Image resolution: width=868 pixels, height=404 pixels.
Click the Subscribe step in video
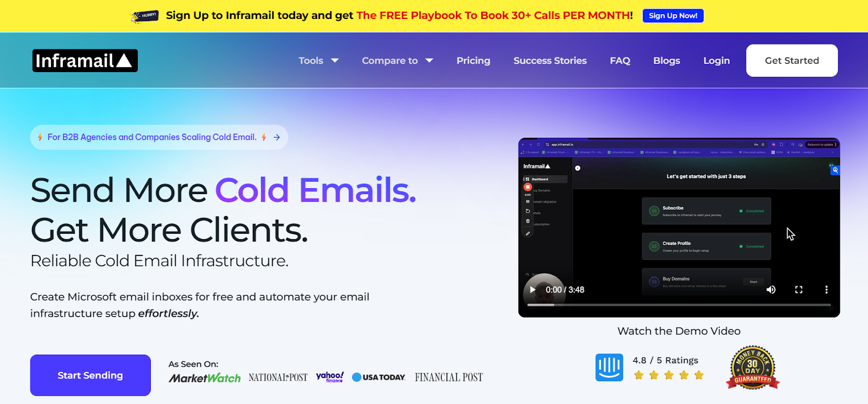click(x=706, y=211)
